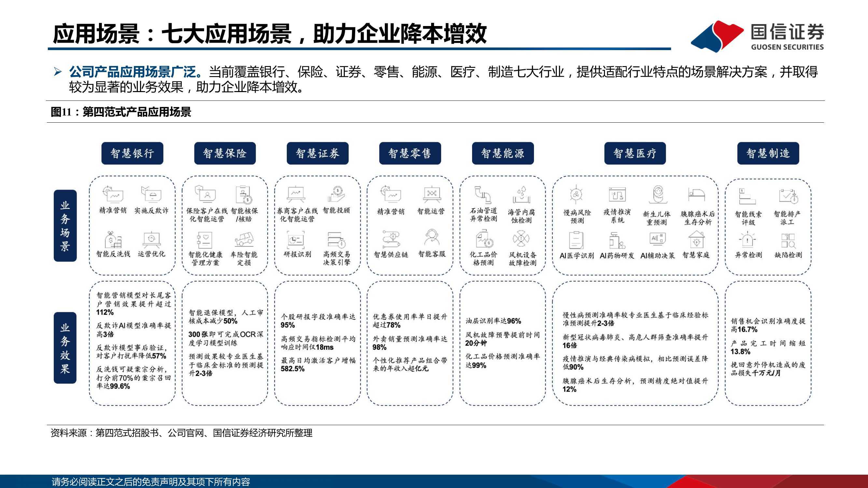The image size is (868, 488).
Task: Click the text 外卖销量预测准确率达98%
Action: (410, 343)
